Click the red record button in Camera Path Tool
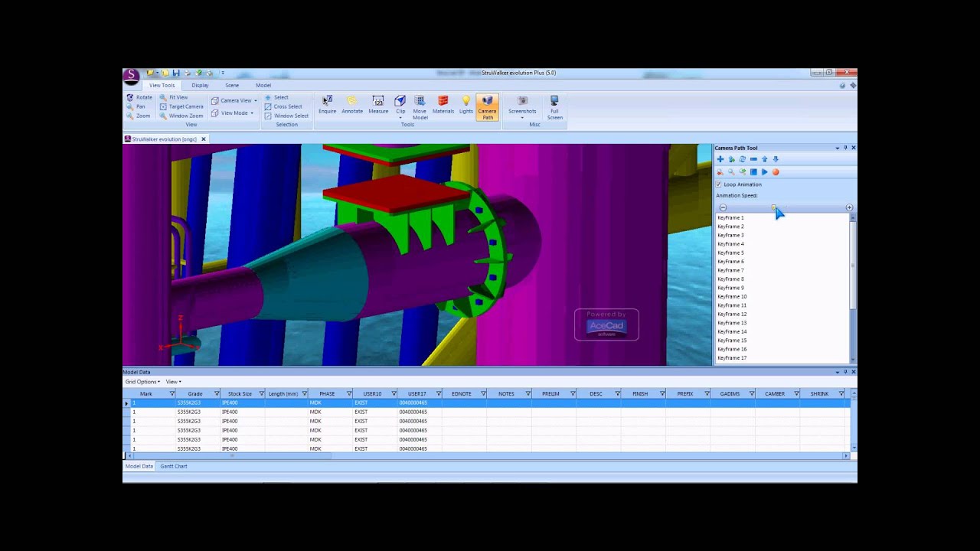Viewport: 980px width, 551px height. [x=776, y=172]
